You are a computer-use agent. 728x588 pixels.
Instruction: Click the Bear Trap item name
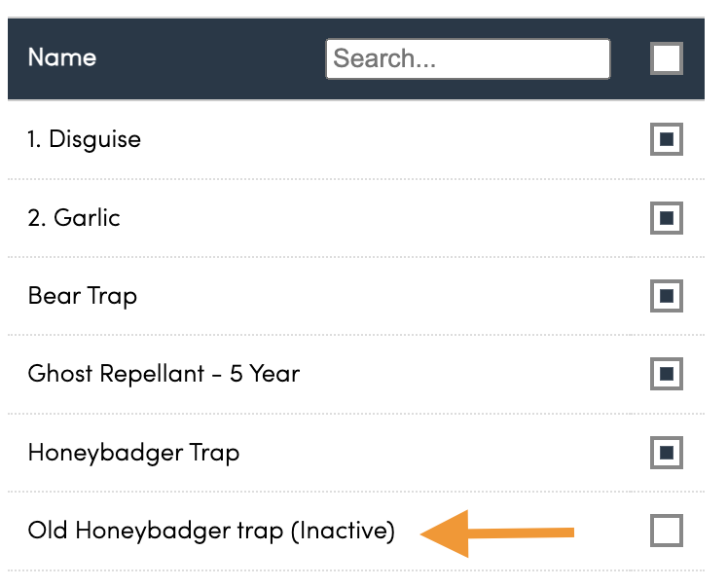pos(82,295)
